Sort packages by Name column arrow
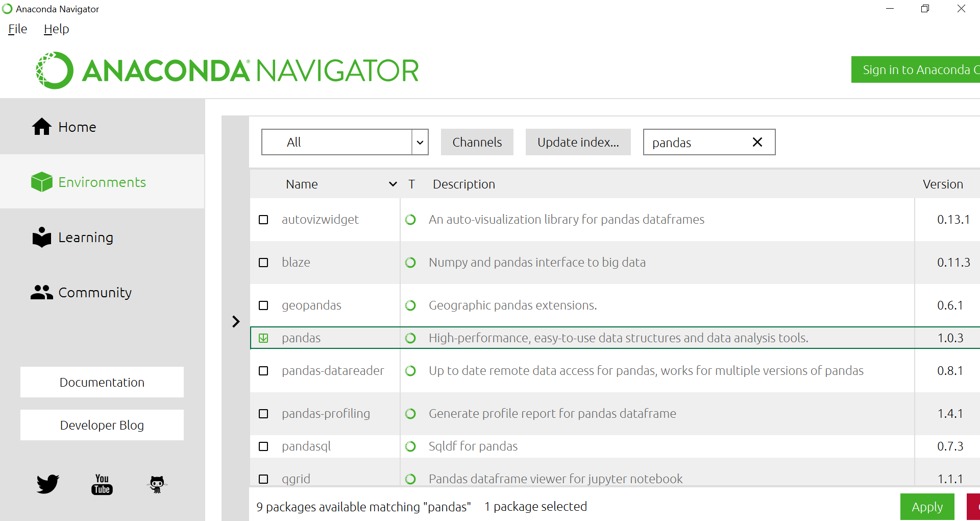 point(393,184)
